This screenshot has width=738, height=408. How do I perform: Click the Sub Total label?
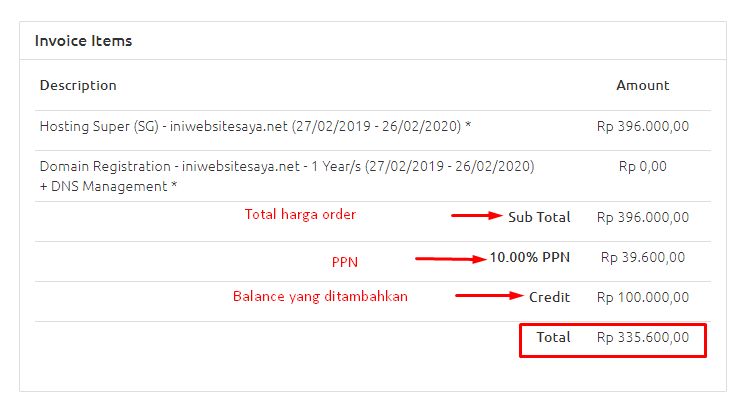click(x=539, y=217)
